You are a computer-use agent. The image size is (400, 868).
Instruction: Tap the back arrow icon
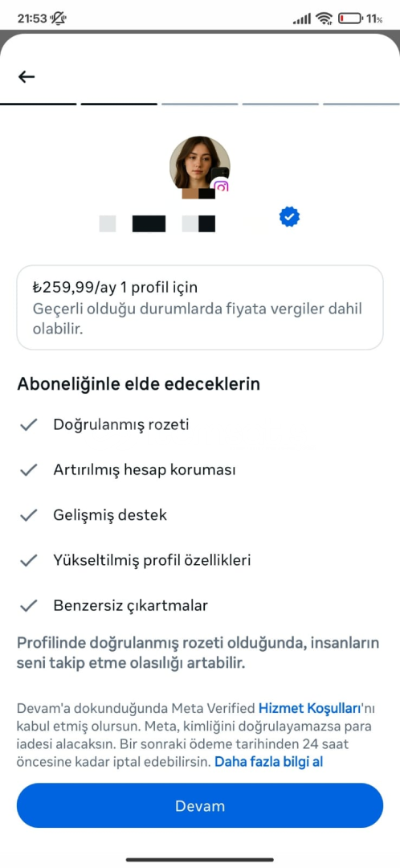pyautogui.click(x=27, y=76)
